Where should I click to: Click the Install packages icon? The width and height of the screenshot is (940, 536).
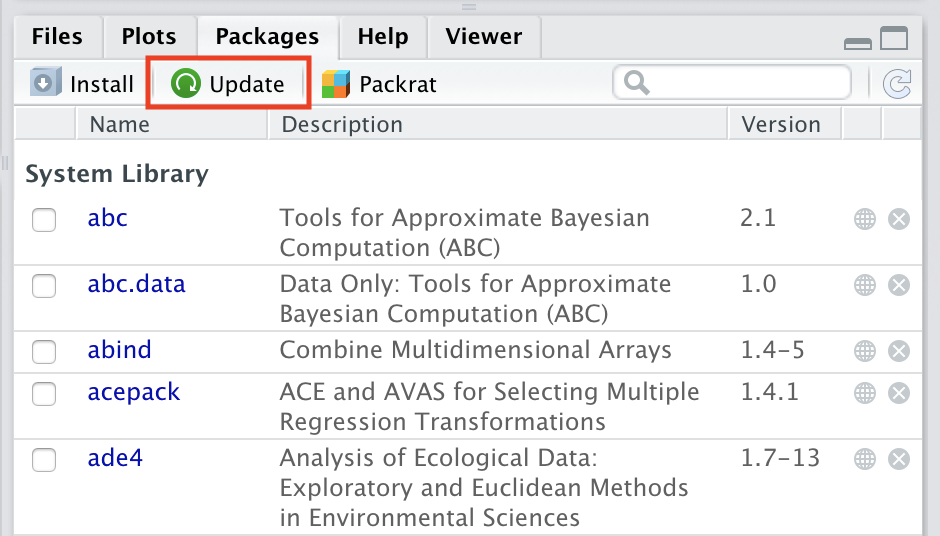(45, 84)
